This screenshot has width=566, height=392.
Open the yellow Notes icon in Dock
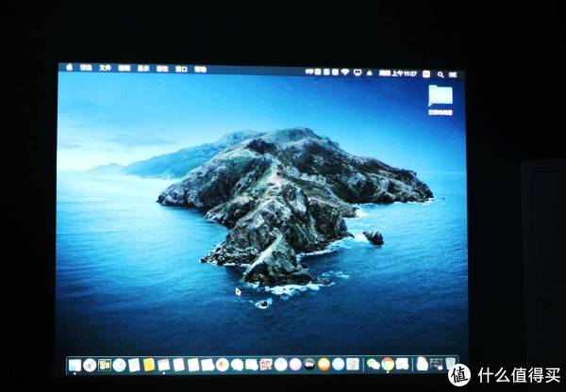[x=149, y=365]
